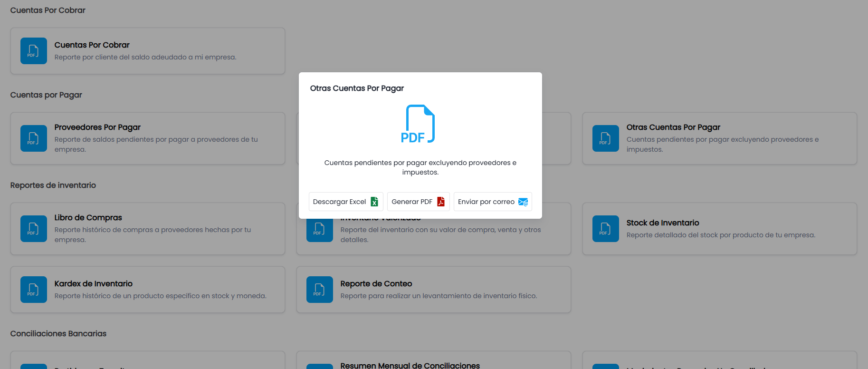
Task: Click the Descargar Excel button
Action: tap(346, 202)
